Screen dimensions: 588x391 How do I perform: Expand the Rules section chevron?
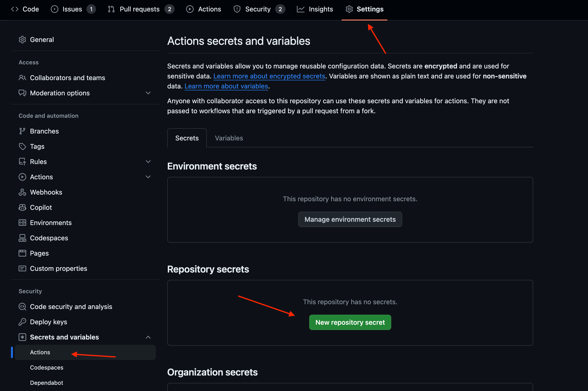pos(148,162)
